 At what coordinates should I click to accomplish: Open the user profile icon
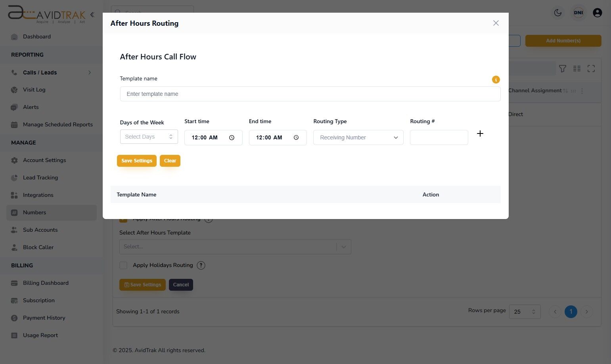click(x=597, y=13)
